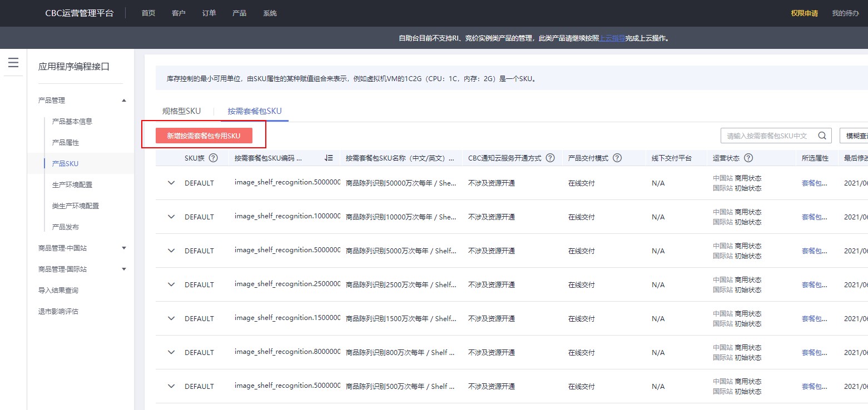Expand the 商品管理-中国站 sidebar section
The image size is (868, 410).
[x=124, y=248]
